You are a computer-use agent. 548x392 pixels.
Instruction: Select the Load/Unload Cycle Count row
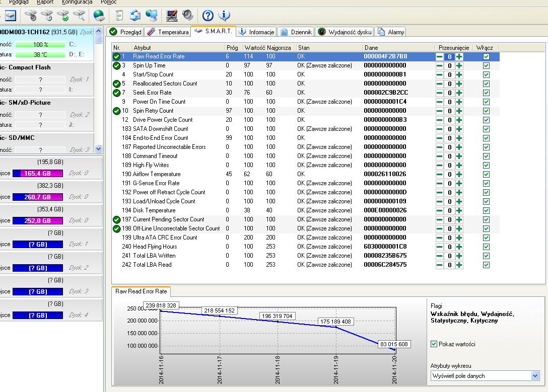[306, 201]
